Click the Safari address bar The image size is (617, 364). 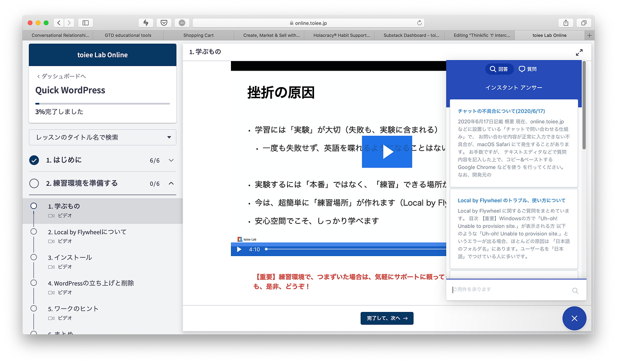click(308, 23)
